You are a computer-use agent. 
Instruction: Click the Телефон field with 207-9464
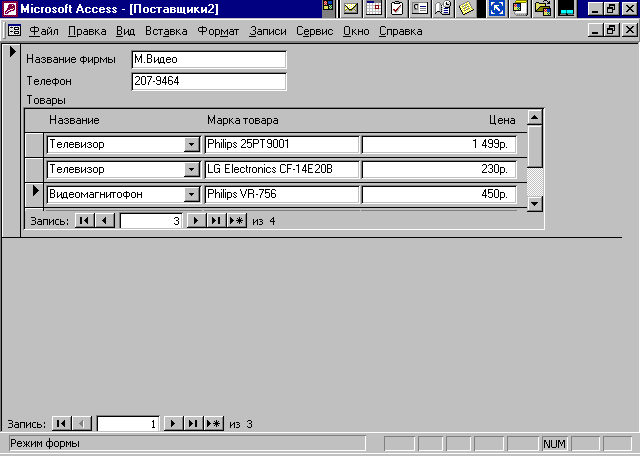[209, 81]
